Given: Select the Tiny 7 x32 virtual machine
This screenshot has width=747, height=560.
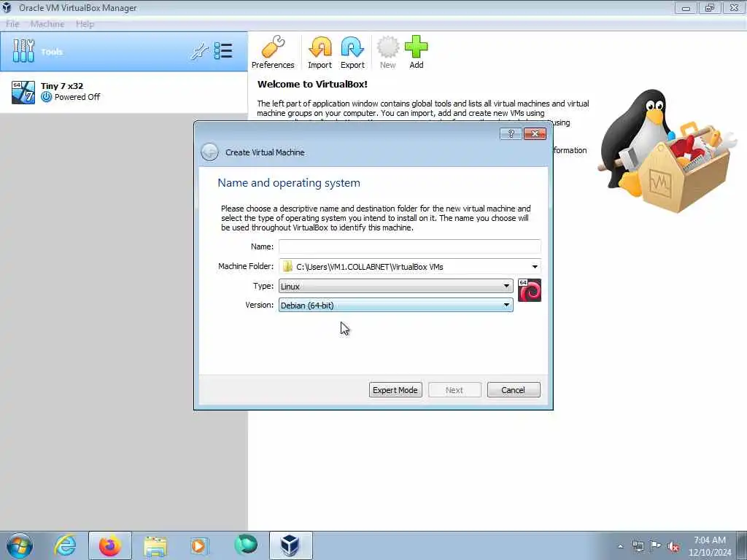Looking at the screenshot, I should click(123, 92).
